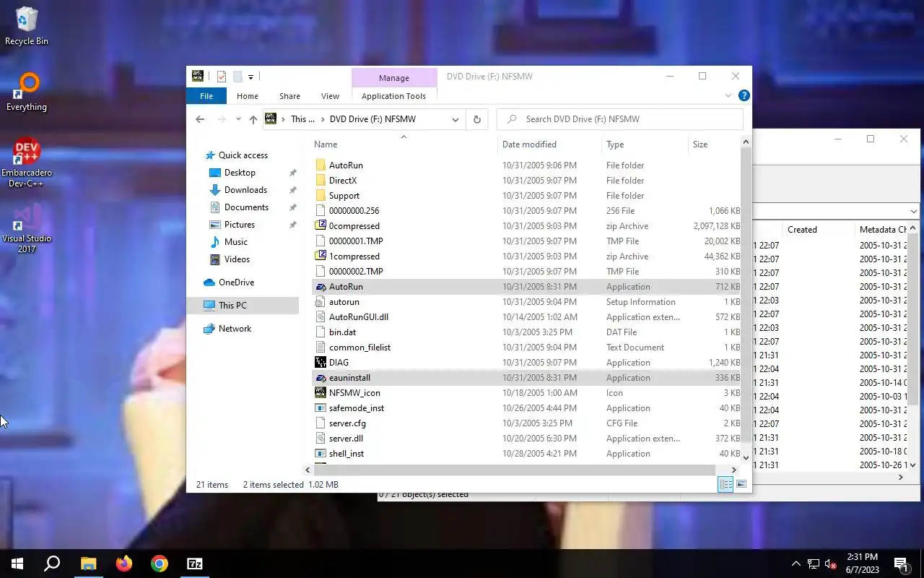
Task: Open Music in the navigation pane
Action: [236, 242]
